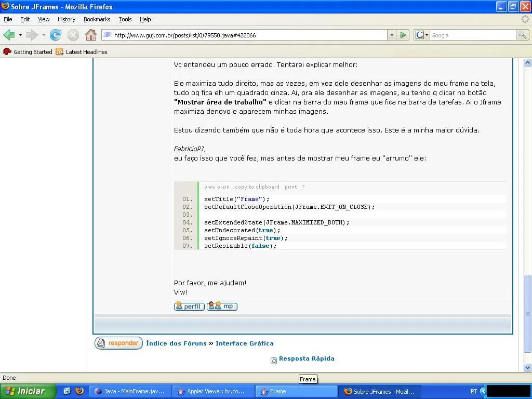The height and width of the screenshot is (399, 532).
Task: Click the scrollbar down arrow
Action: point(527,367)
